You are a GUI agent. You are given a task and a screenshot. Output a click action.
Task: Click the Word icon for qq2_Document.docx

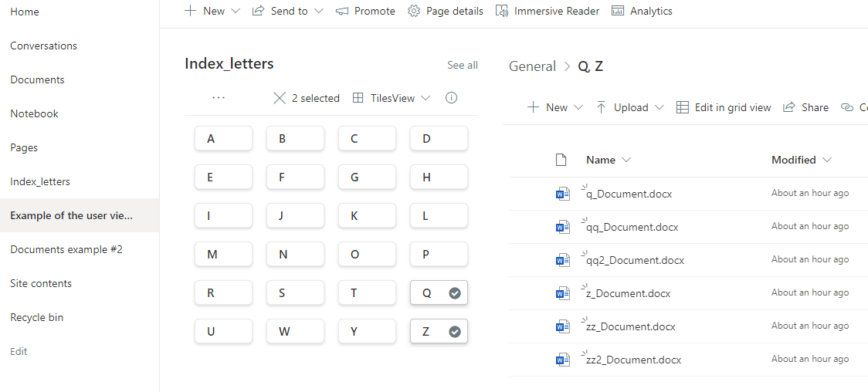click(562, 260)
